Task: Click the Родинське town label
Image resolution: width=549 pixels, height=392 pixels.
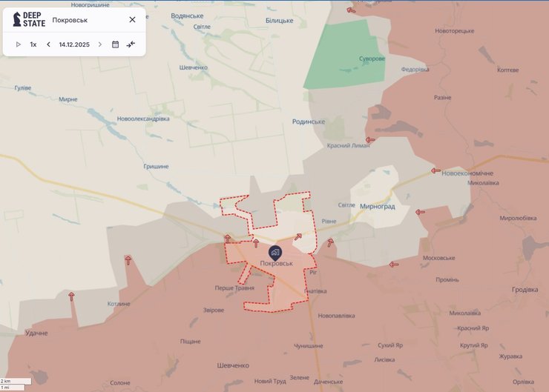Action: pos(308,122)
